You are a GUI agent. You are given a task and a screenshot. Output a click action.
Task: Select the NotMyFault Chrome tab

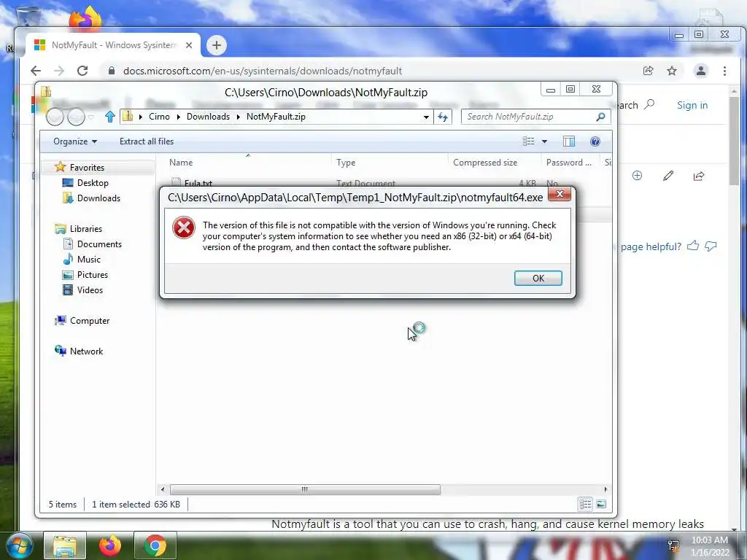[112, 45]
